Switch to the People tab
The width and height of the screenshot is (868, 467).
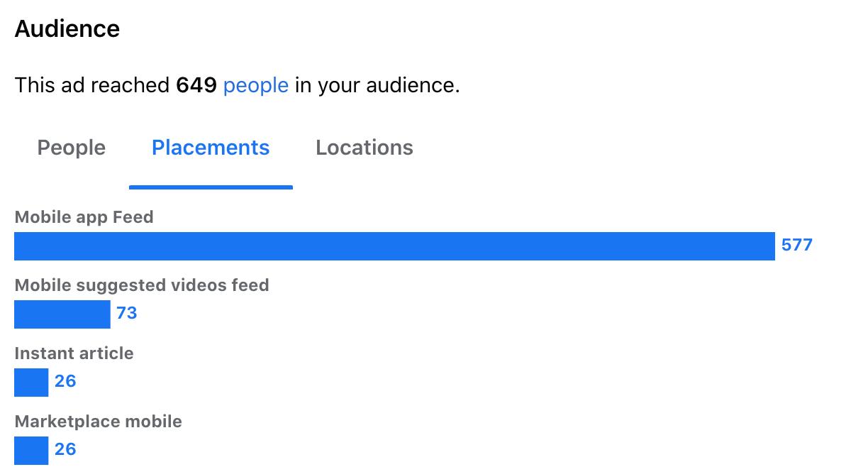pos(71,148)
